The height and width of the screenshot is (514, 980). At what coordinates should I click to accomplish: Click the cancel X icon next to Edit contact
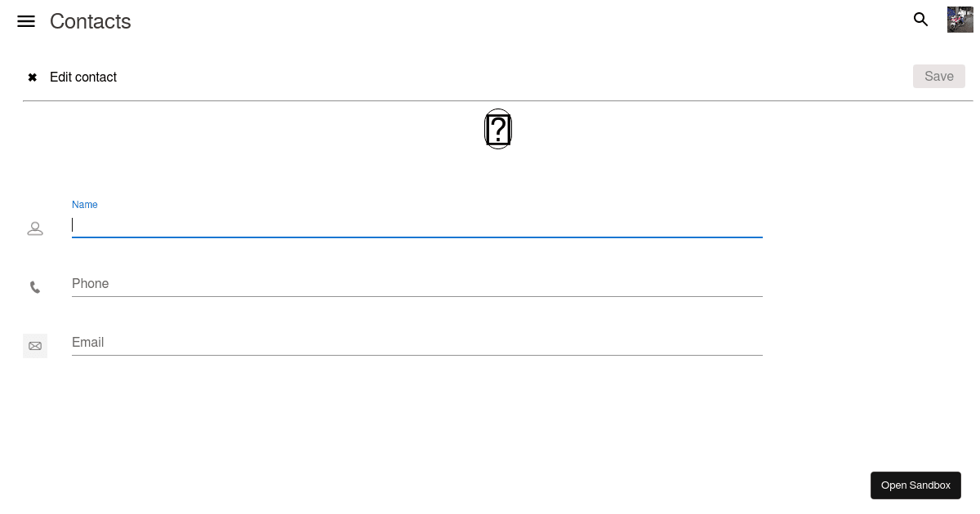tap(32, 77)
